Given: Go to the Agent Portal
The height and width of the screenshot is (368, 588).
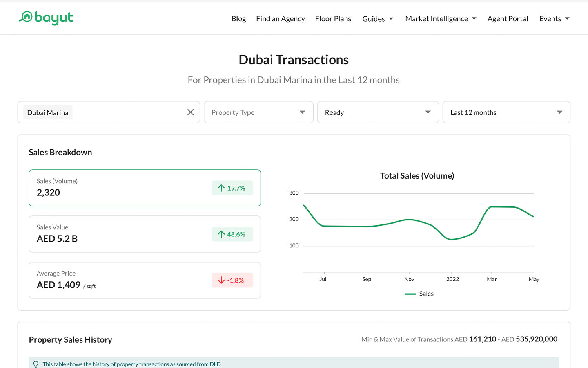Looking at the screenshot, I should (508, 18).
